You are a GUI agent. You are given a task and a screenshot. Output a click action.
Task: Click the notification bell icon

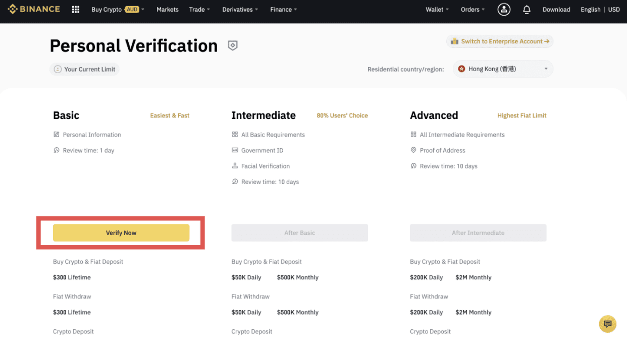[527, 10]
